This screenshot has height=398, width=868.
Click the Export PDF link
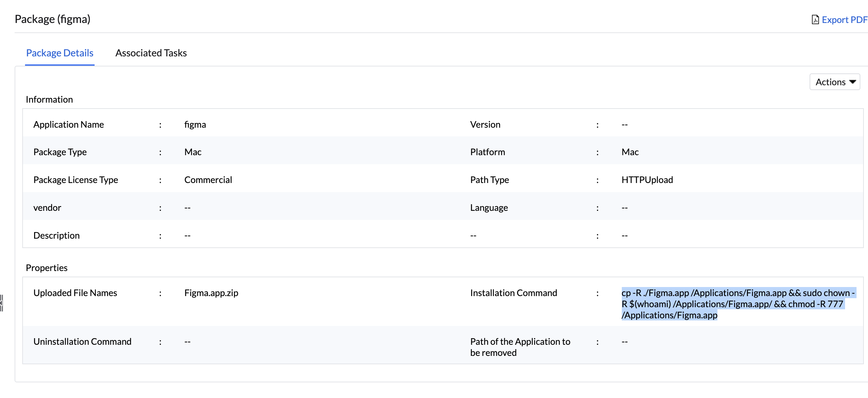click(844, 20)
